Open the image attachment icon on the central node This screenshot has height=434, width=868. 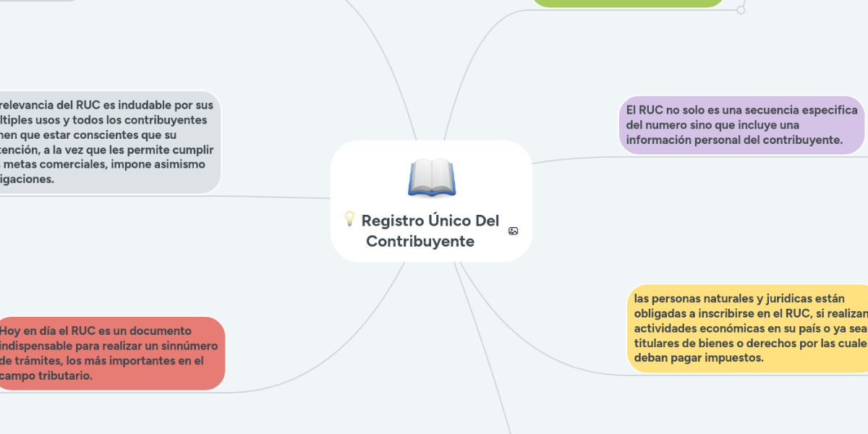pyautogui.click(x=513, y=231)
